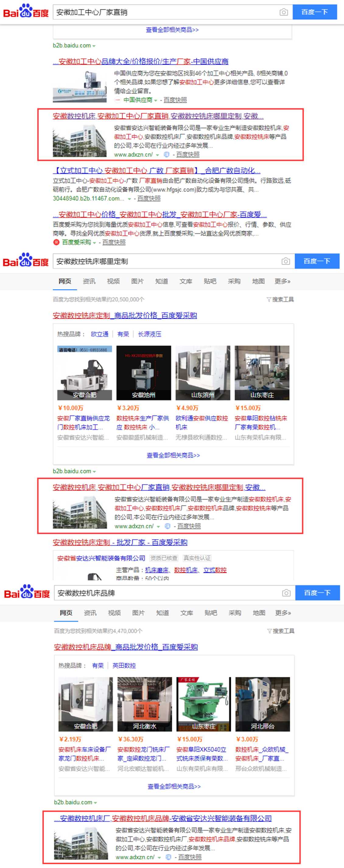Click red 百度爱采购 source icon under 安徽加工中心价格 result
This screenshot has width=344, height=868.
click(56, 242)
